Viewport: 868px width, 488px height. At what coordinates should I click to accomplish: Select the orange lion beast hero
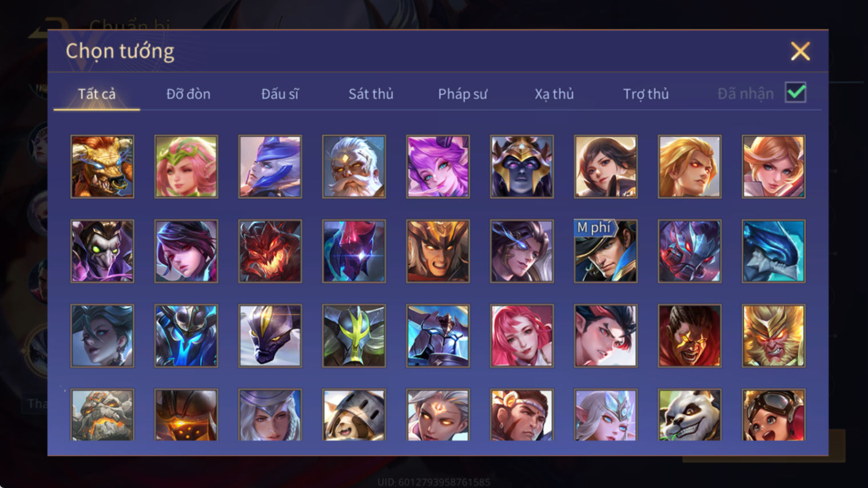[102, 167]
